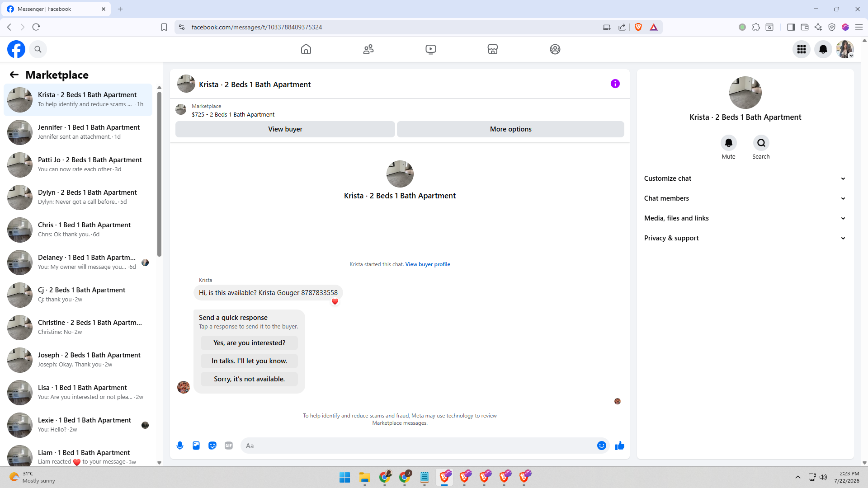Expand the Customize chat section
The image size is (868, 488).
tap(745, 178)
